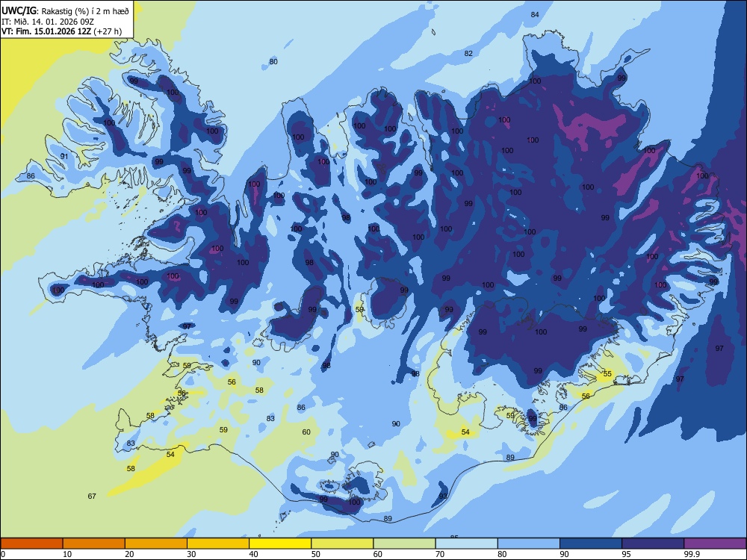Click the legend tick label '95'
Image resolution: width=747 pixels, height=560 pixels.
tap(627, 554)
